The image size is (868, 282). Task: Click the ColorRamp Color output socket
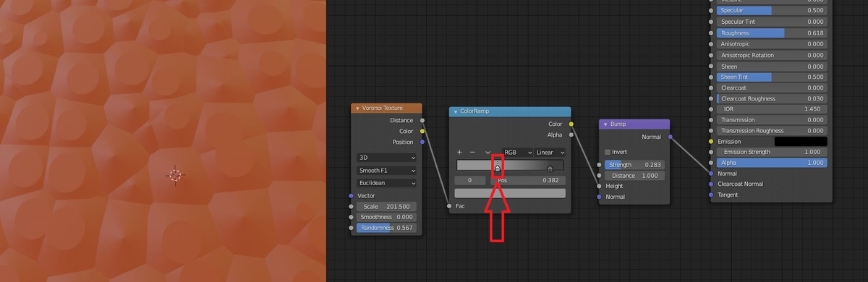(x=571, y=124)
